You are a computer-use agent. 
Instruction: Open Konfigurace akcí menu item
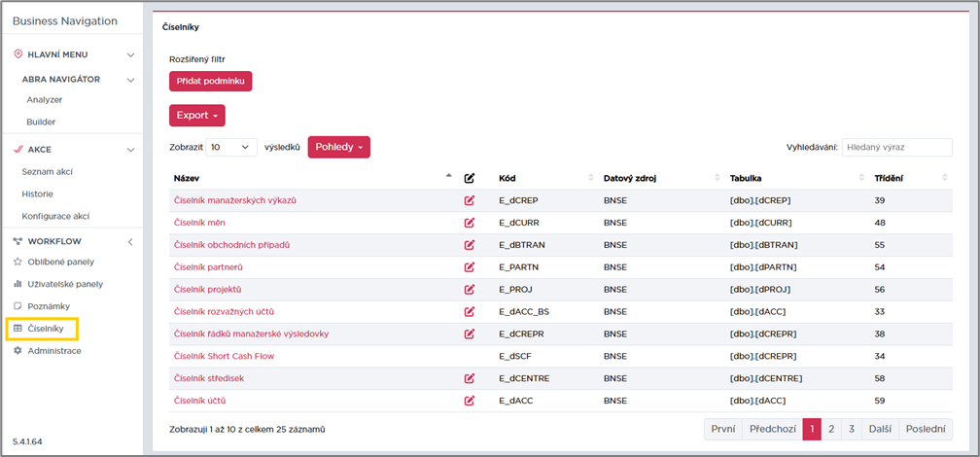click(x=55, y=216)
